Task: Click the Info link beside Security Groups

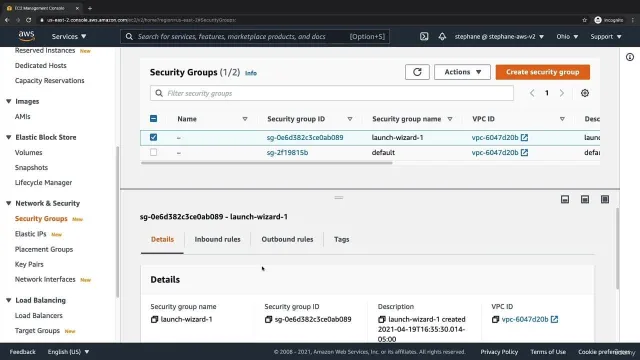Action: [x=251, y=73]
